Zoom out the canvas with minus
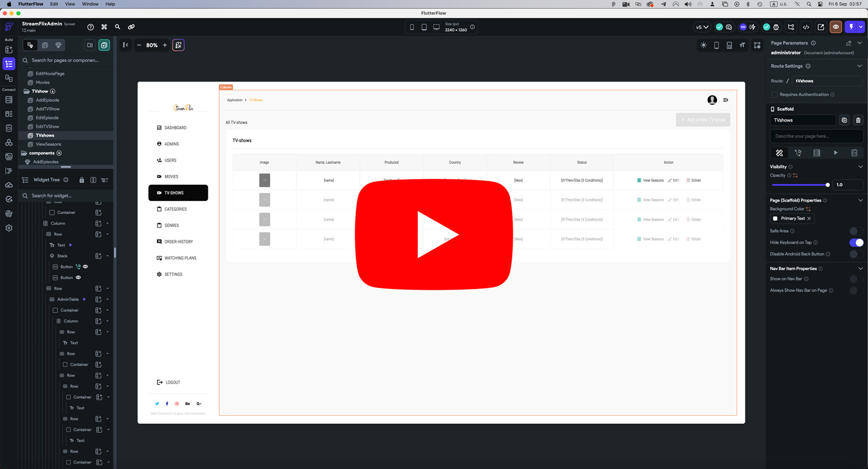The width and height of the screenshot is (868, 469). pos(139,45)
